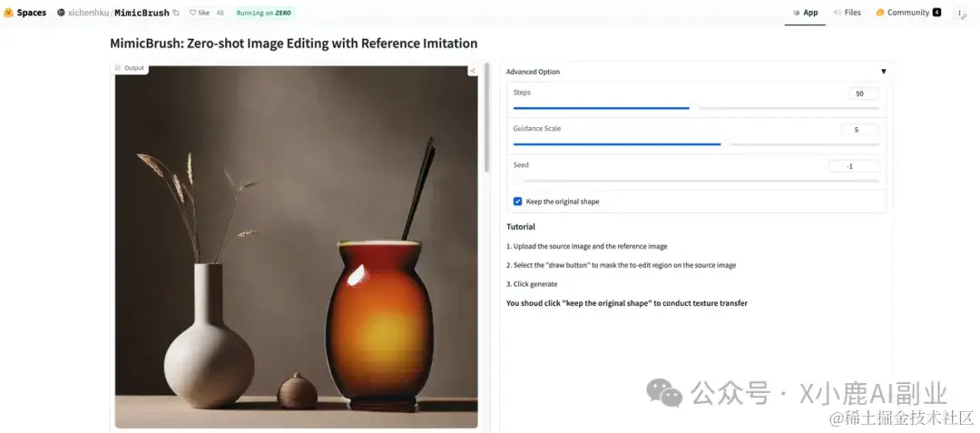This screenshot has width=980, height=433.
Task: Click '1. Upload the source image' instruction
Action: click(x=586, y=246)
